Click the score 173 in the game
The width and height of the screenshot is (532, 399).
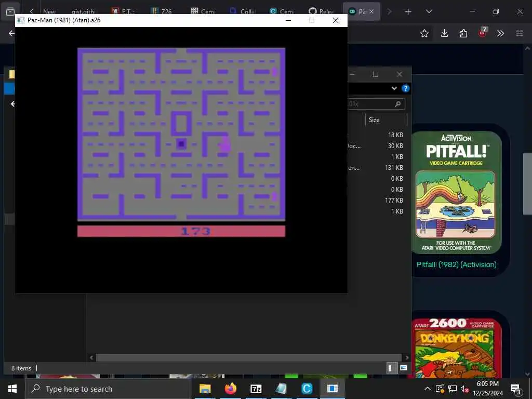pyautogui.click(x=196, y=231)
